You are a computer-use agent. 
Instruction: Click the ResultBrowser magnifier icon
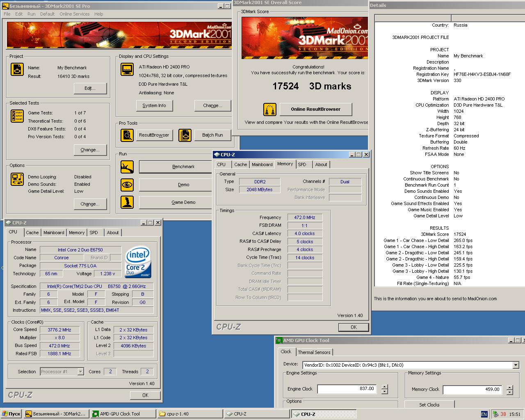pyautogui.click(x=127, y=135)
